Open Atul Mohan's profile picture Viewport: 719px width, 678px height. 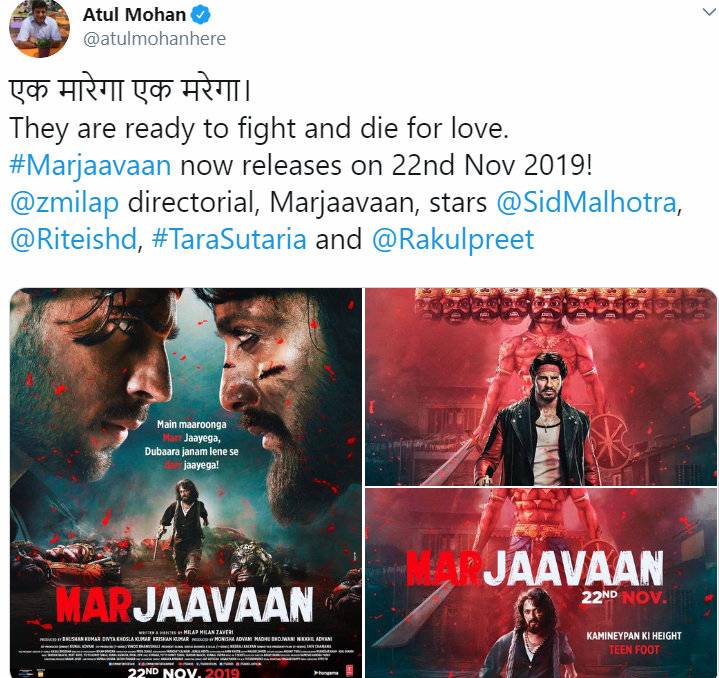[x=39, y=28]
